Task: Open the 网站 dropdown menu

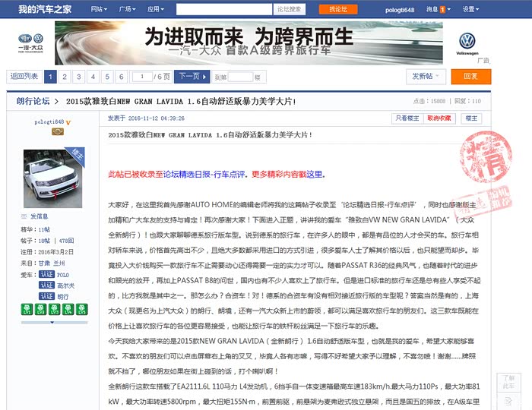Action: (x=99, y=9)
